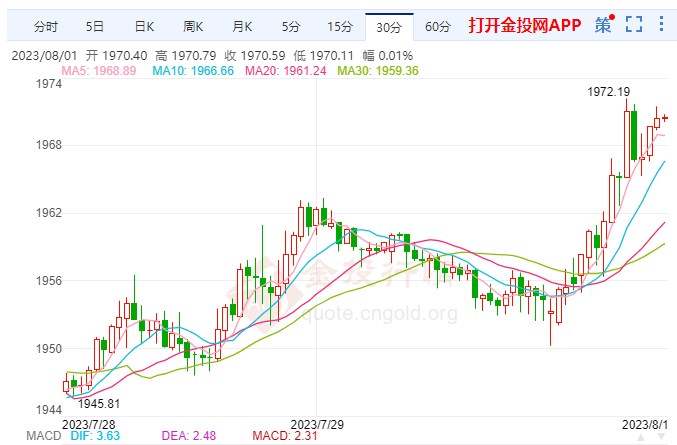Switch to the 分时 chart tab
Image resolution: width=677 pixels, height=445 pixels.
point(46,27)
